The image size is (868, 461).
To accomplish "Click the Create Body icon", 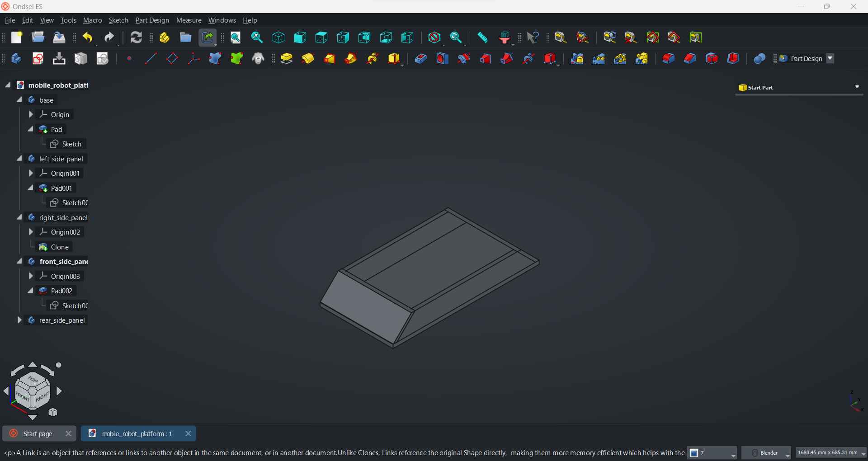I will click(16, 59).
